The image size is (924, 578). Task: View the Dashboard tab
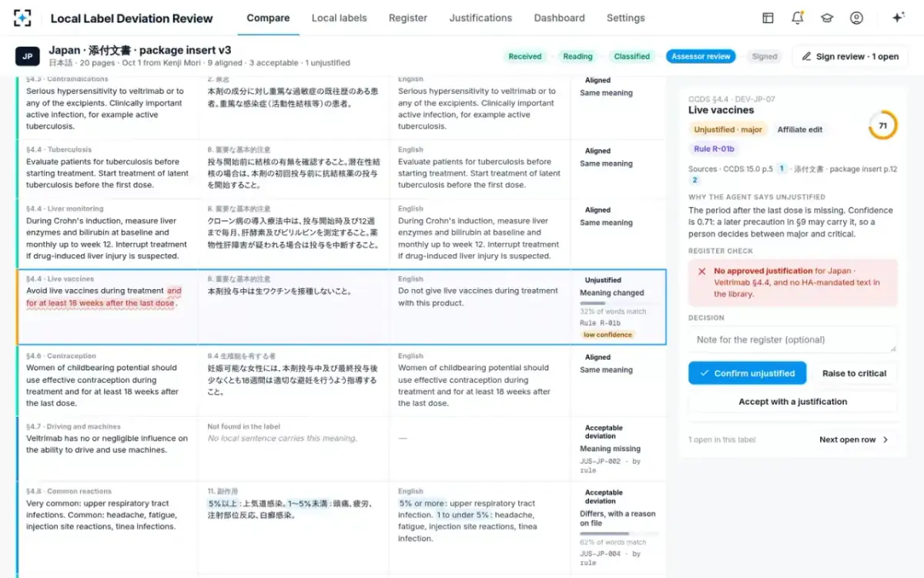pos(559,18)
